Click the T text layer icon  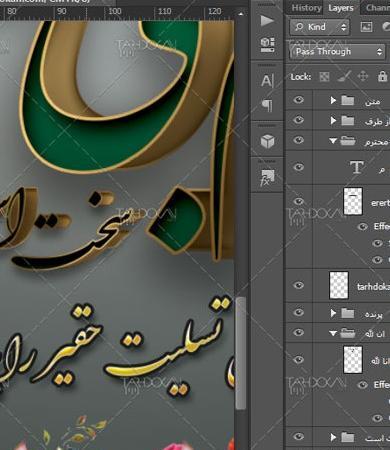coord(356,167)
